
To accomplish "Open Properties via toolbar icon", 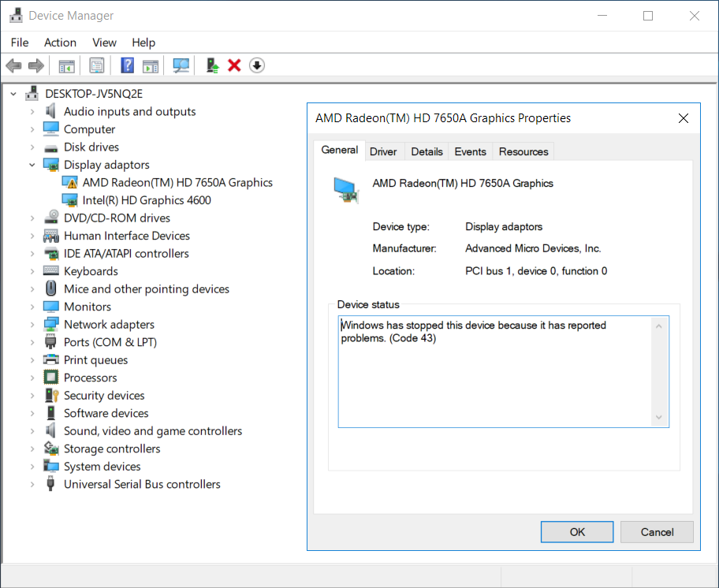I will [97, 65].
